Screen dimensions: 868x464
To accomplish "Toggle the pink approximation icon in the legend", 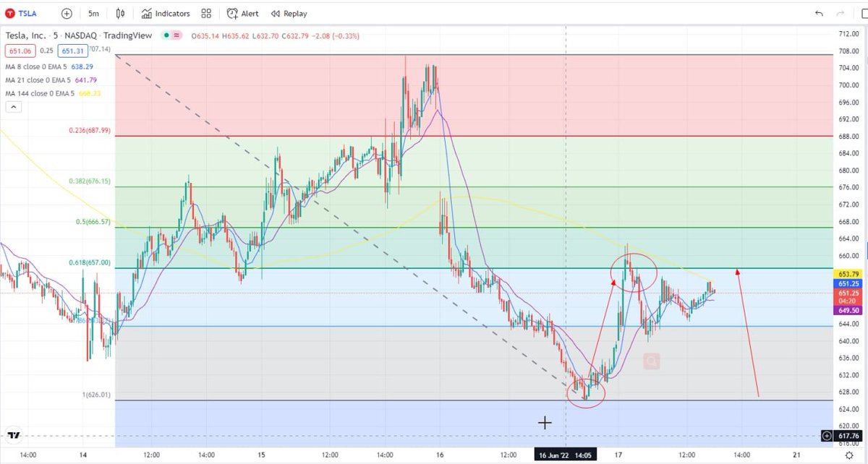I will tap(176, 35).
